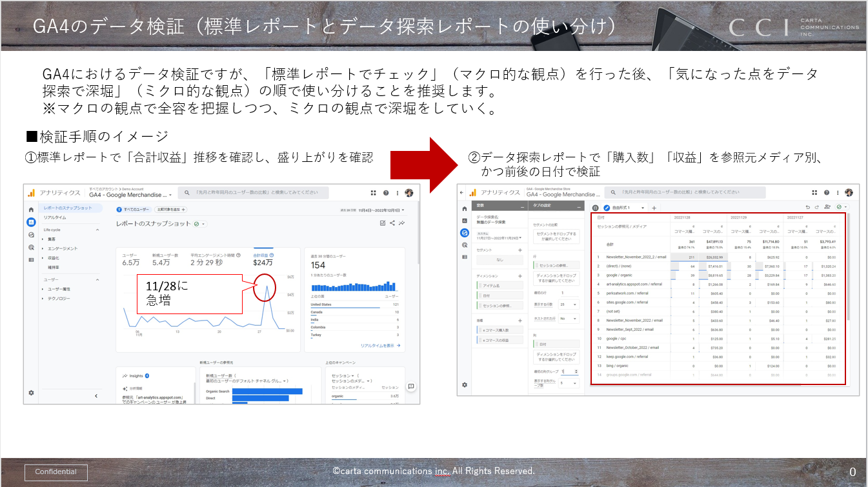Minimize the 変数 panel with dash icon

522,207
